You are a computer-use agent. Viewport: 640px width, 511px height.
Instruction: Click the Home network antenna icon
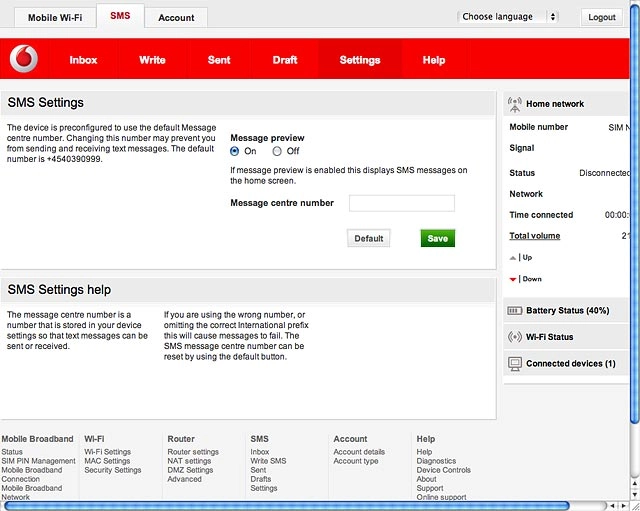pyautogui.click(x=515, y=104)
